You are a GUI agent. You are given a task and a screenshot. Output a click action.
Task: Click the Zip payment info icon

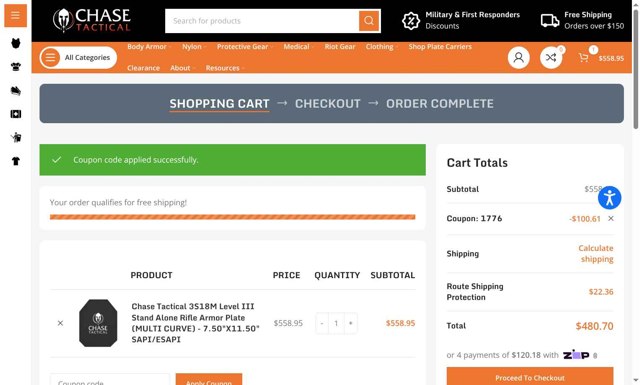[595, 356]
